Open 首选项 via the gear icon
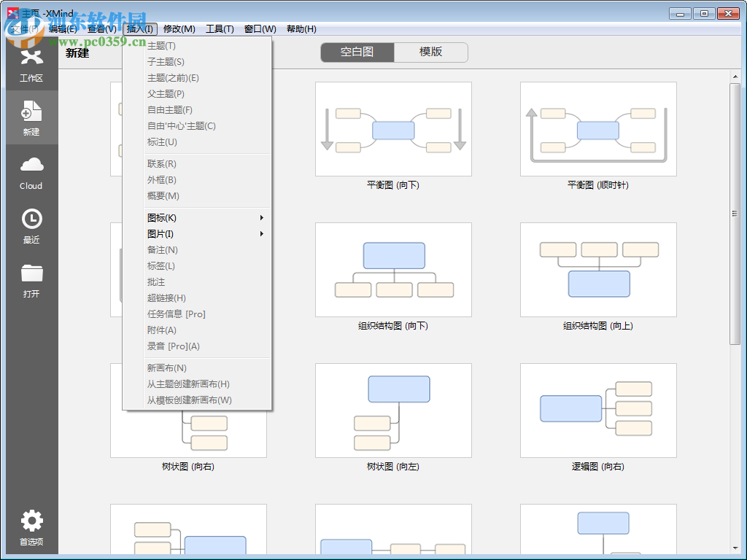The height and width of the screenshot is (560, 747). 31,521
